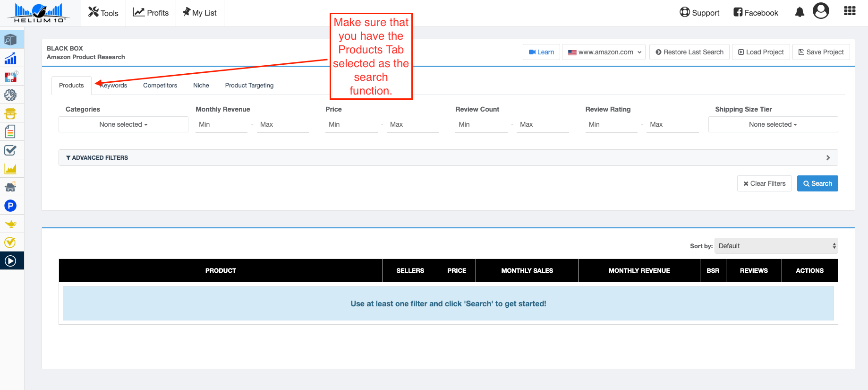Open the spy hat alert icon
868x390 pixels.
tap(10, 187)
